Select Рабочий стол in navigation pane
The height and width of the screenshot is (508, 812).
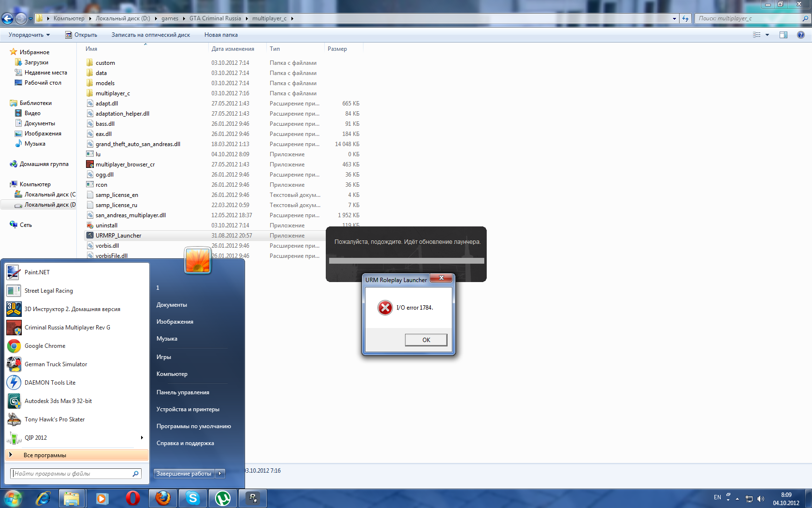pyautogui.click(x=43, y=83)
